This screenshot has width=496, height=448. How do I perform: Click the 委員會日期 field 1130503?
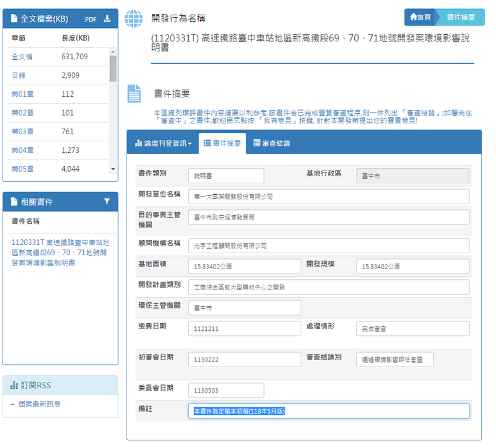(226, 390)
